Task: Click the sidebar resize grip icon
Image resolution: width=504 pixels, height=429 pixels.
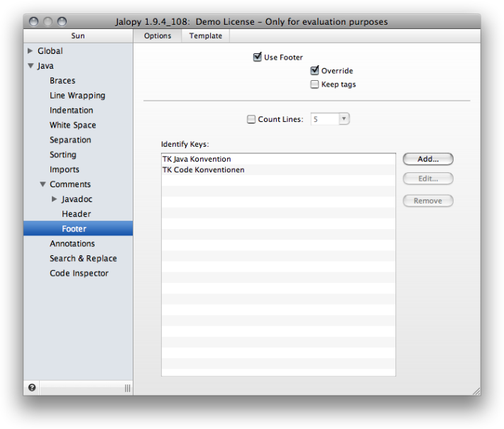Action: click(x=128, y=388)
